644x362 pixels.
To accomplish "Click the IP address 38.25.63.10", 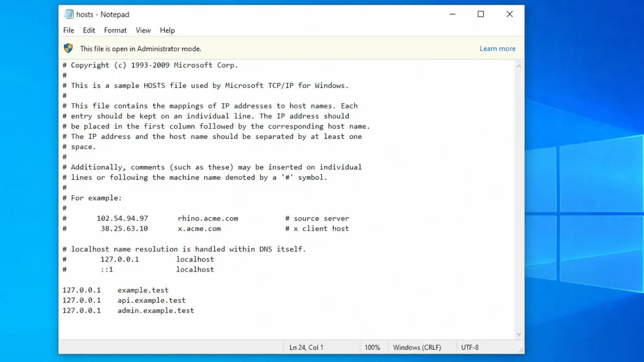I will click(125, 229).
